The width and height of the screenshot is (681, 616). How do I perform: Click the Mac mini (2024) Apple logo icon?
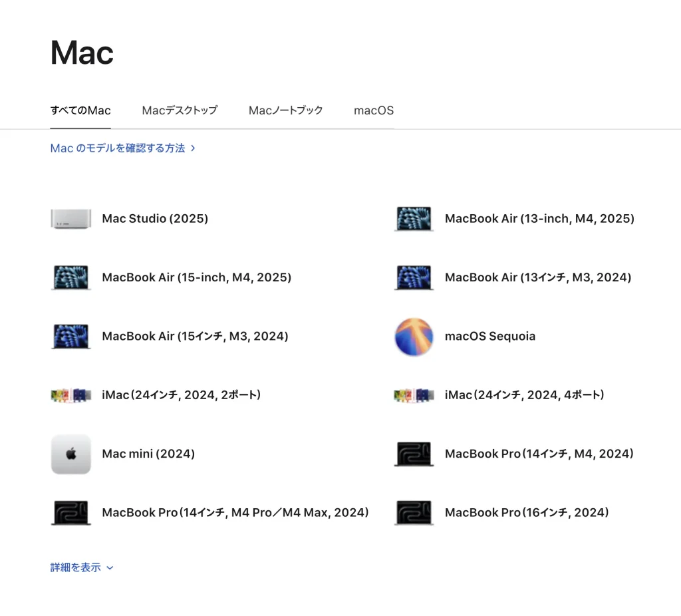(x=70, y=454)
